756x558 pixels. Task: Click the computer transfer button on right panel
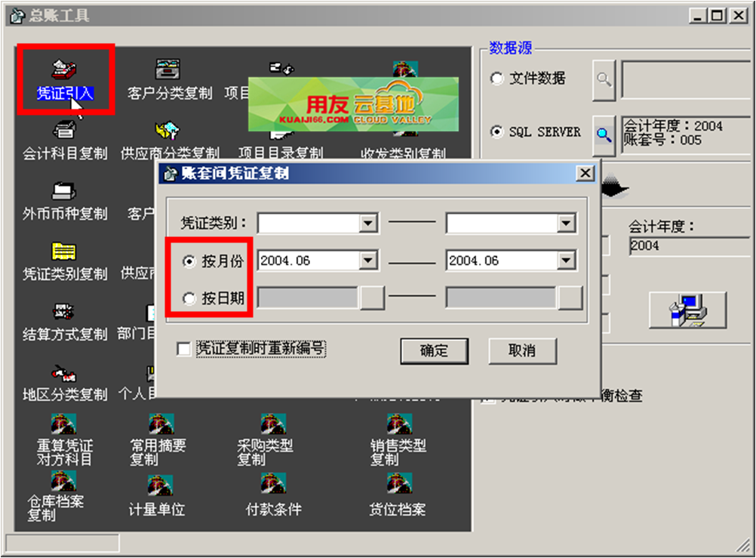point(687,310)
